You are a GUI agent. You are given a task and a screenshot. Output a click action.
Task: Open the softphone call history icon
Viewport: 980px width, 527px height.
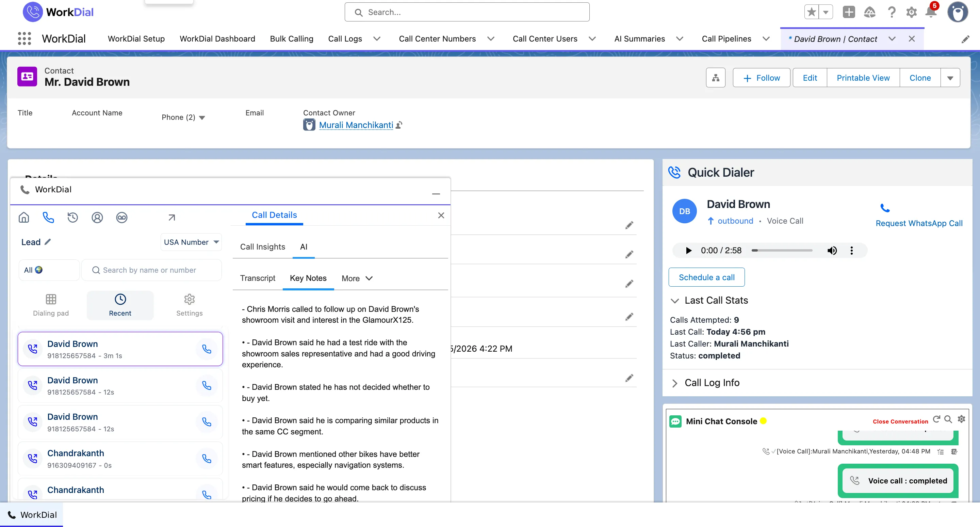coord(73,217)
